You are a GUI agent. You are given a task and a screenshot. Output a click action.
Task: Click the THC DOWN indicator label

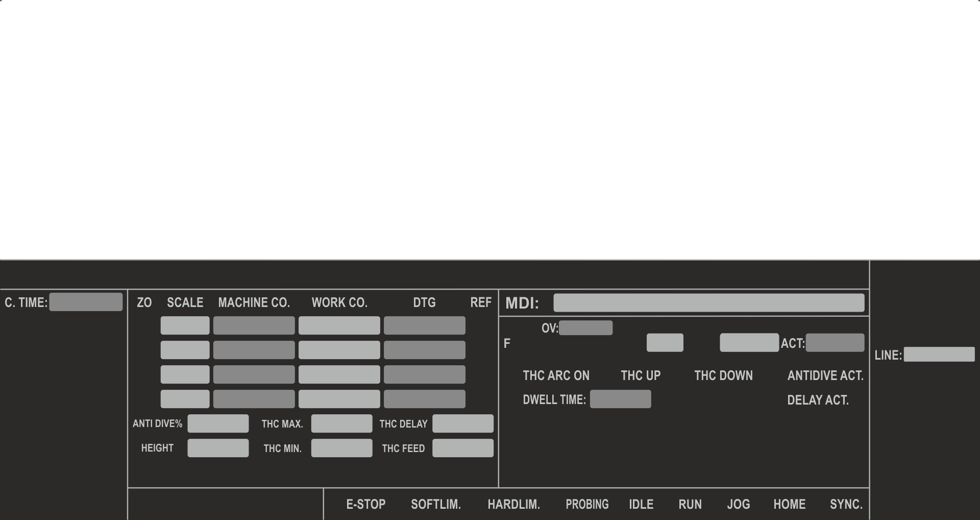(x=723, y=375)
